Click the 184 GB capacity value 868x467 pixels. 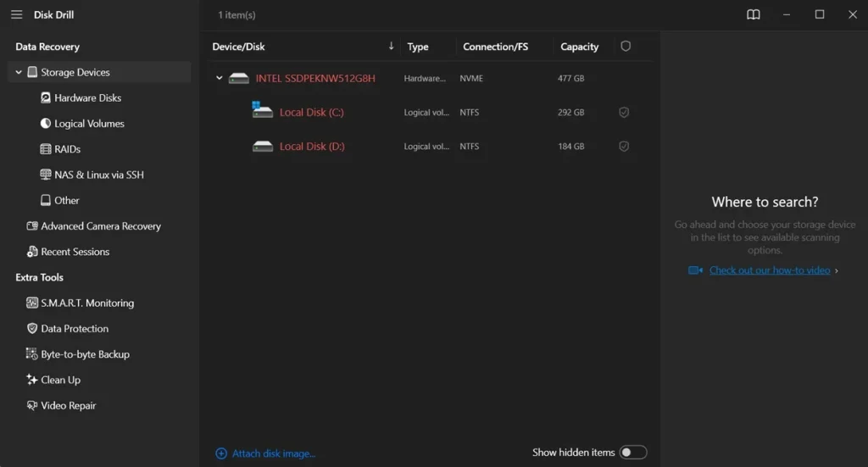(570, 147)
